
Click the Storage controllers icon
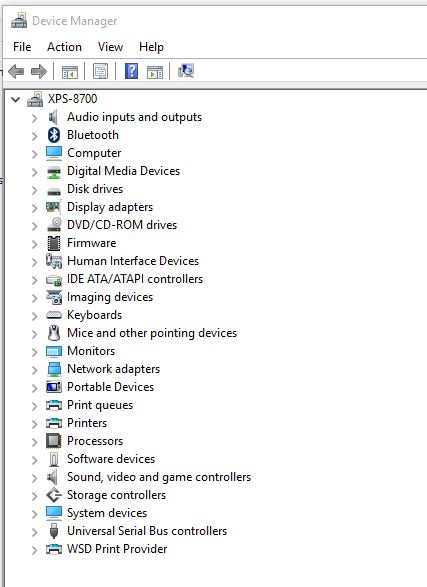[x=54, y=495]
